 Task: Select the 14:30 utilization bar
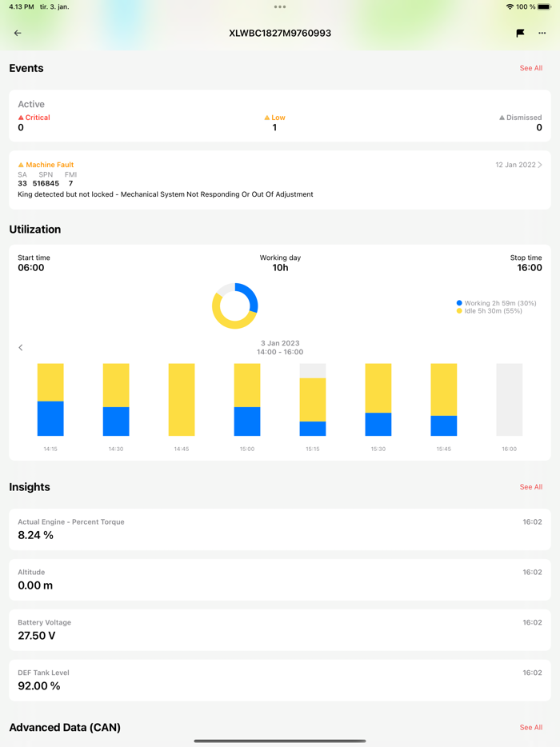[116, 400]
